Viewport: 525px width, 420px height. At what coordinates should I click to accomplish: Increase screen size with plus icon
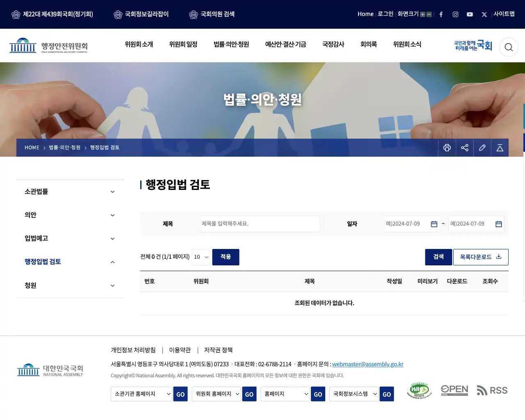point(422,14)
